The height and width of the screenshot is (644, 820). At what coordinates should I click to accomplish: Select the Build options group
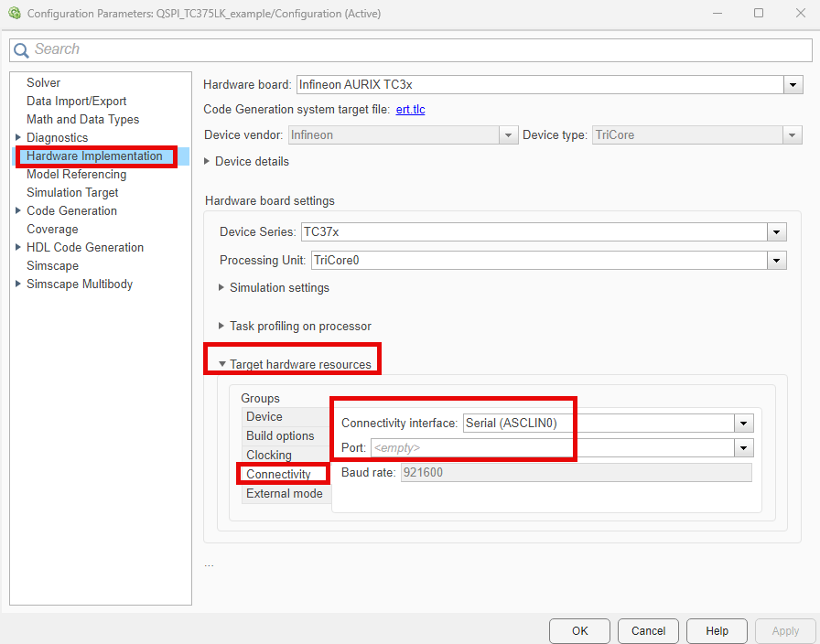click(x=280, y=435)
